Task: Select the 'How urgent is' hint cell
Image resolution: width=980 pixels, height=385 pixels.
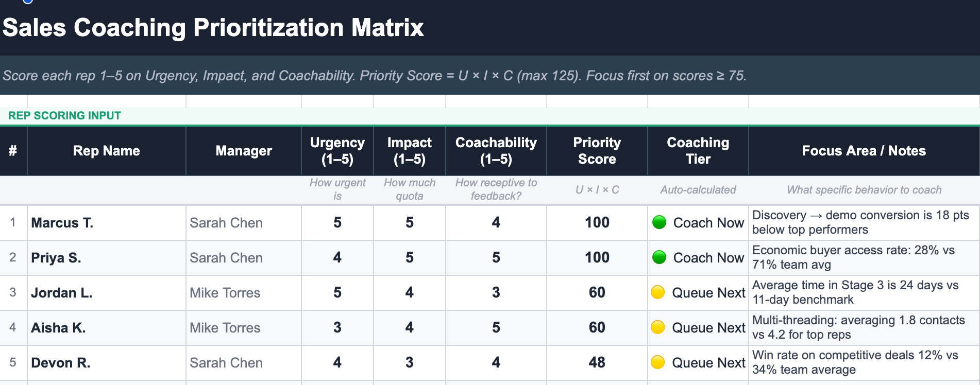Action: pyautogui.click(x=337, y=190)
